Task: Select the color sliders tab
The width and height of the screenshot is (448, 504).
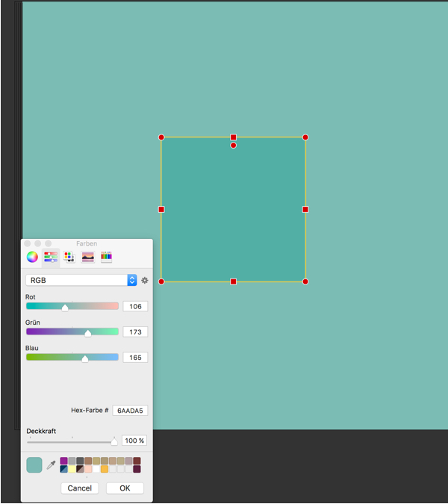Action: click(51, 257)
